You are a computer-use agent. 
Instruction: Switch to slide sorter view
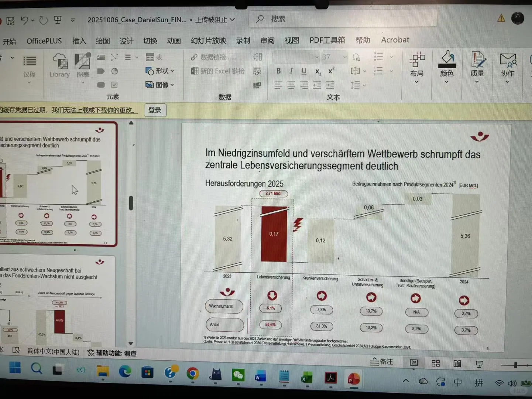[x=436, y=364]
